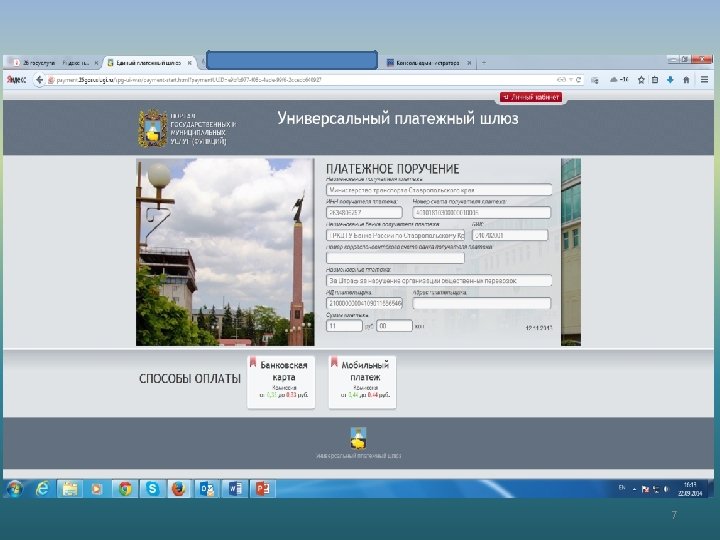The image size is (720, 540).
Task: Open the media player taskbar icon
Action: click(97, 489)
